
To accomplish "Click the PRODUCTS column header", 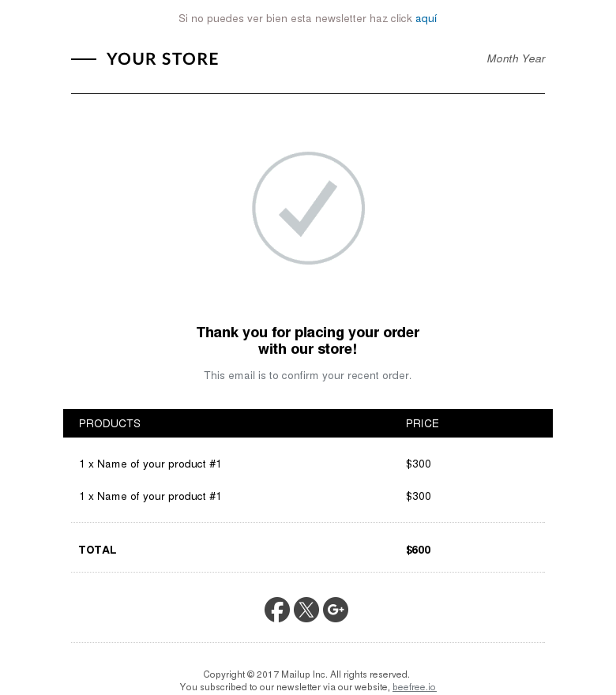I will pos(110,423).
